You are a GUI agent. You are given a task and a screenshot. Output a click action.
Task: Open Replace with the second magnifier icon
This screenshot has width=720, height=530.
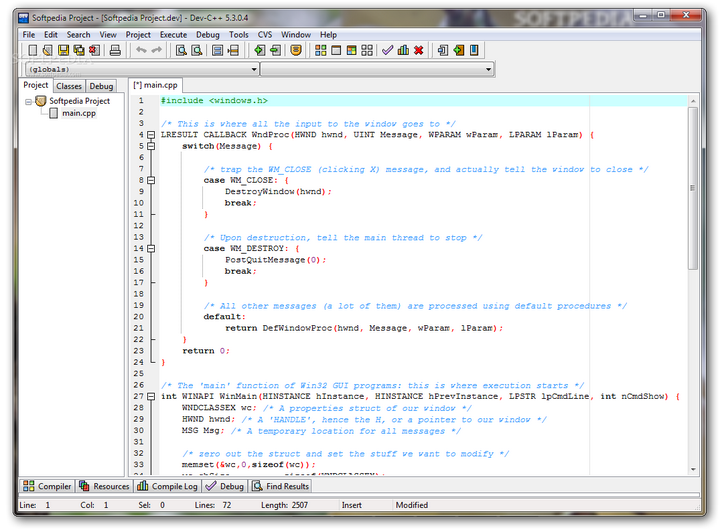197,50
